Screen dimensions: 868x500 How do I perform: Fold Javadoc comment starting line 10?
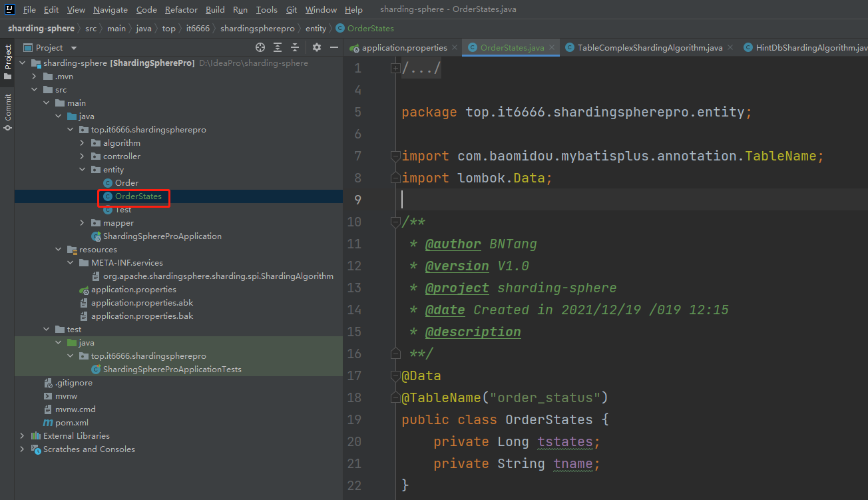pyautogui.click(x=395, y=222)
